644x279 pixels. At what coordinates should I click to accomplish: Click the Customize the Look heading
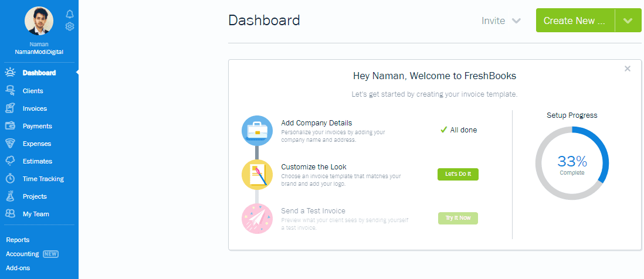click(x=314, y=167)
